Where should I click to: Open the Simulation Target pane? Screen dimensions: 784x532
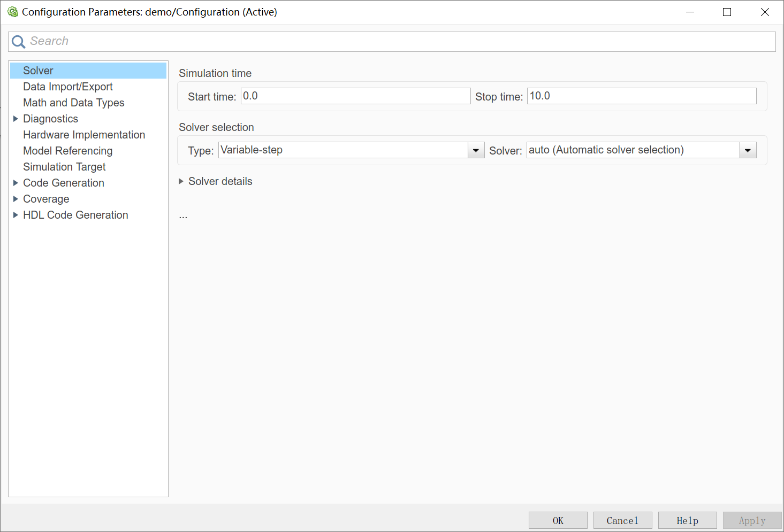click(x=64, y=167)
